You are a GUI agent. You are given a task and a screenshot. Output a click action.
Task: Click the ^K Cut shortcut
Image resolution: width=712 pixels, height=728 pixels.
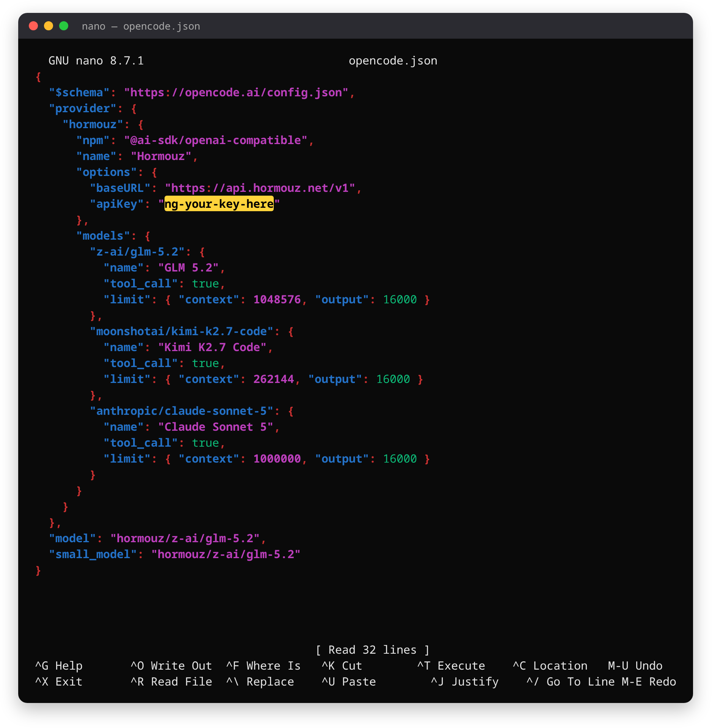(342, 665)
